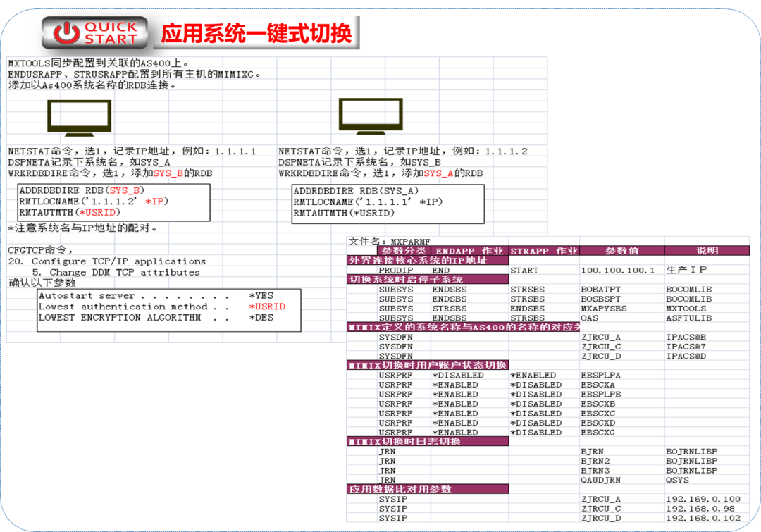
Task: Click the MIMIX切换时用户账户状态切换 section header
Action: click(428, 366)
